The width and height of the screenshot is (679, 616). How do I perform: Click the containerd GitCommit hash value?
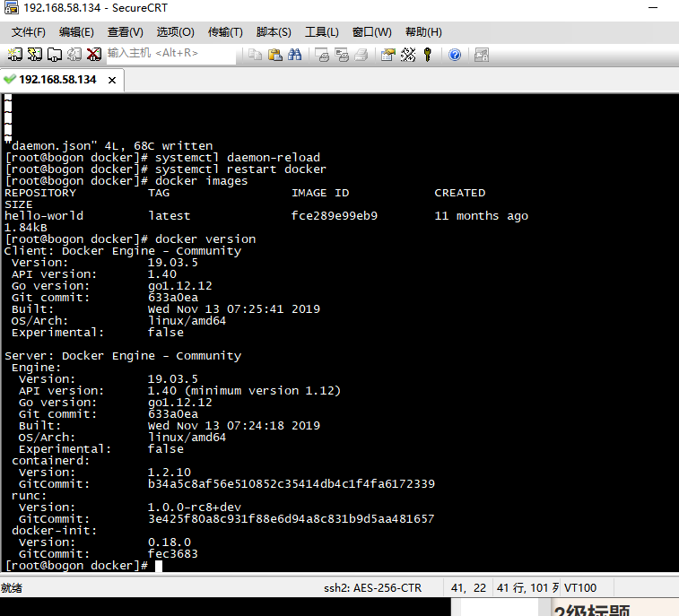coord(292,483)
